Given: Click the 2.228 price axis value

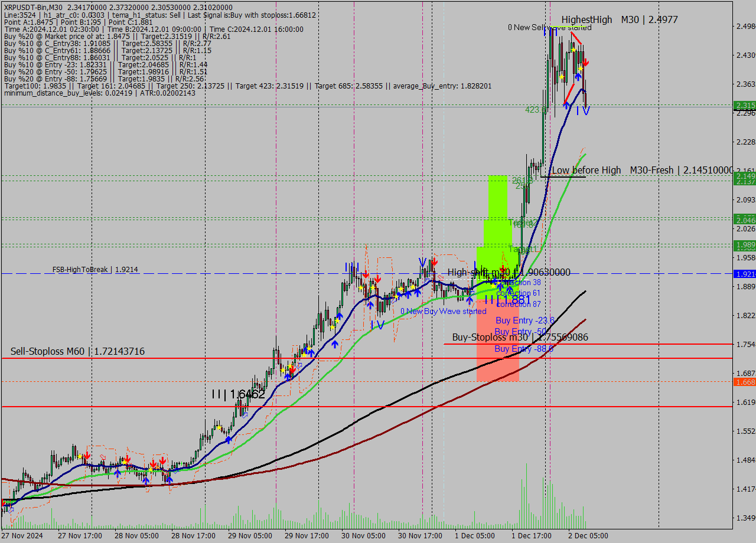Looking at the screenshot, I should coord(745,142).
